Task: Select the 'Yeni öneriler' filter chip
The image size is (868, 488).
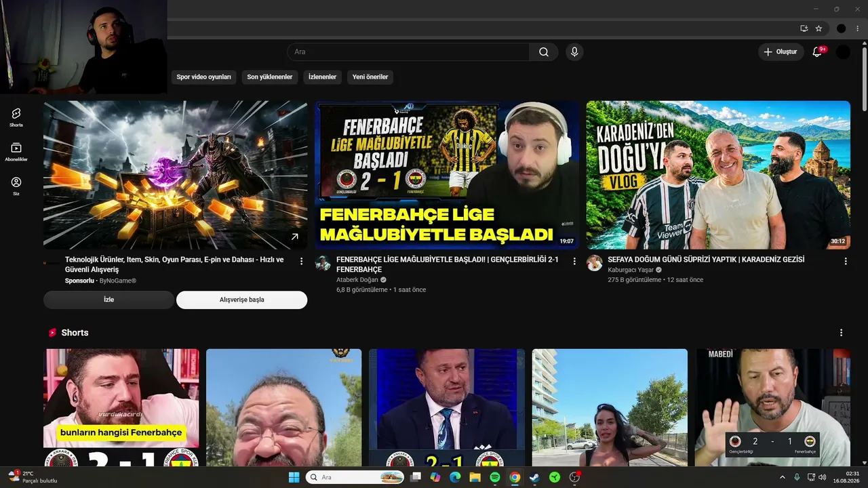Action: coord(370,77)
